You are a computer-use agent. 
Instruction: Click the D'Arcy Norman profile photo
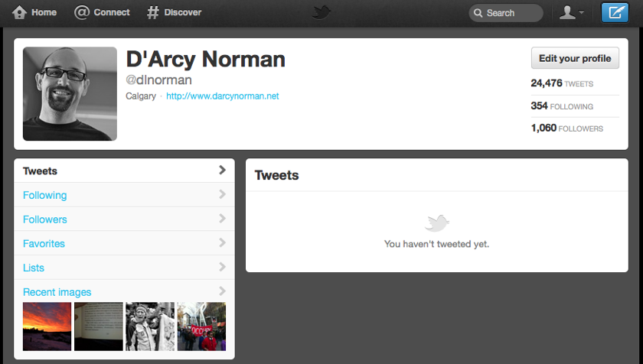pos(70,94)
